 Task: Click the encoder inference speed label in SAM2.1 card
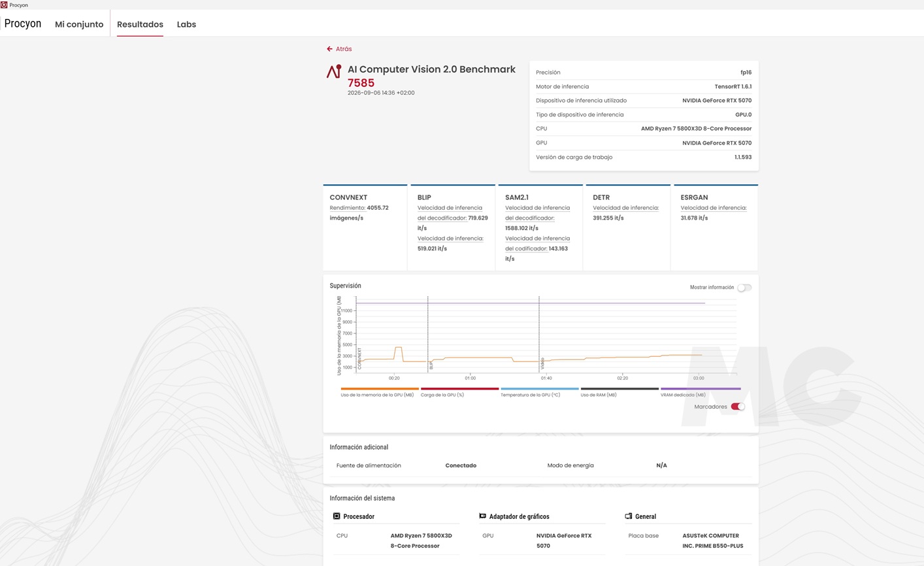coord(537,244)
